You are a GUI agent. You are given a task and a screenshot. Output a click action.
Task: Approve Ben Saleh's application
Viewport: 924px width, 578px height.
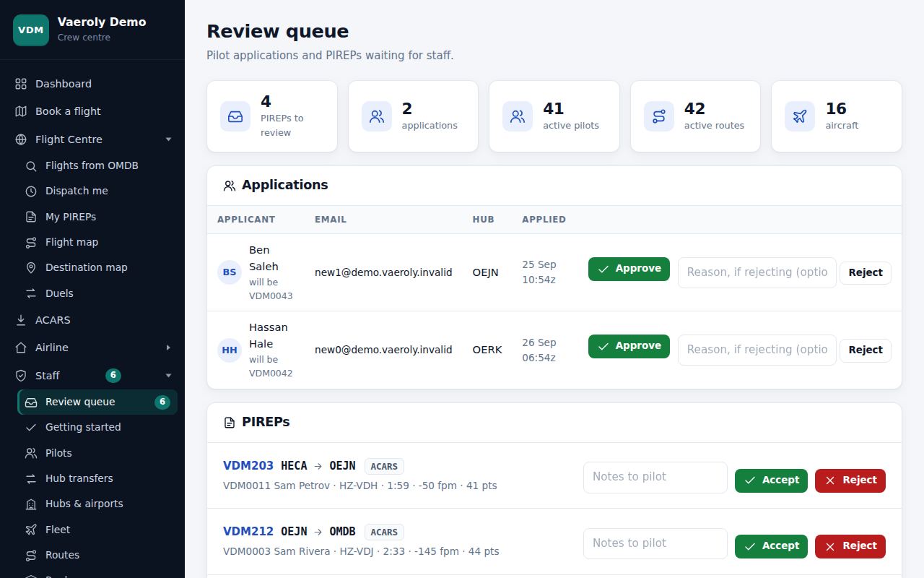point(629,269)
